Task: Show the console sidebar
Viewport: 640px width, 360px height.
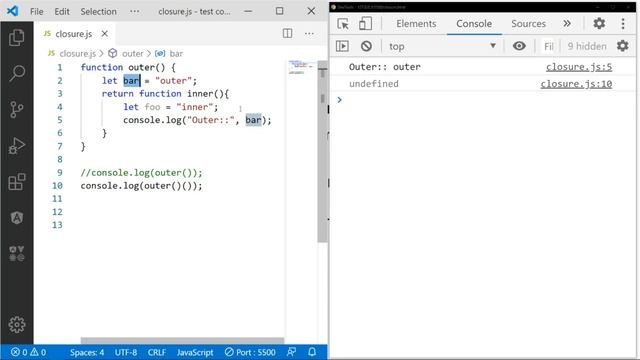Action: 342,46
